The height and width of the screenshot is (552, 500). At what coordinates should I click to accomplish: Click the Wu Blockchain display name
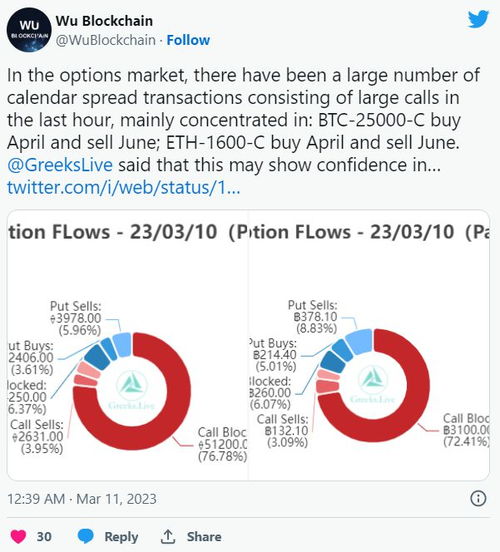point(104,21)
